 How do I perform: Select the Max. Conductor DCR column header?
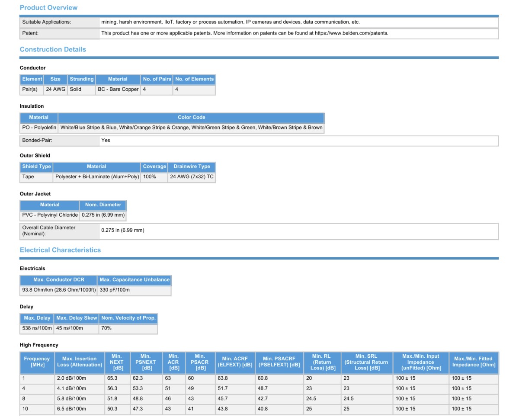click(59, 280)
